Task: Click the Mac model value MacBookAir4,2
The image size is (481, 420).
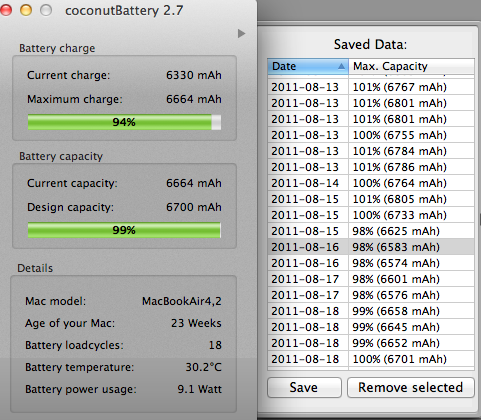Action: pyautogui.click(x=182, y=301)
